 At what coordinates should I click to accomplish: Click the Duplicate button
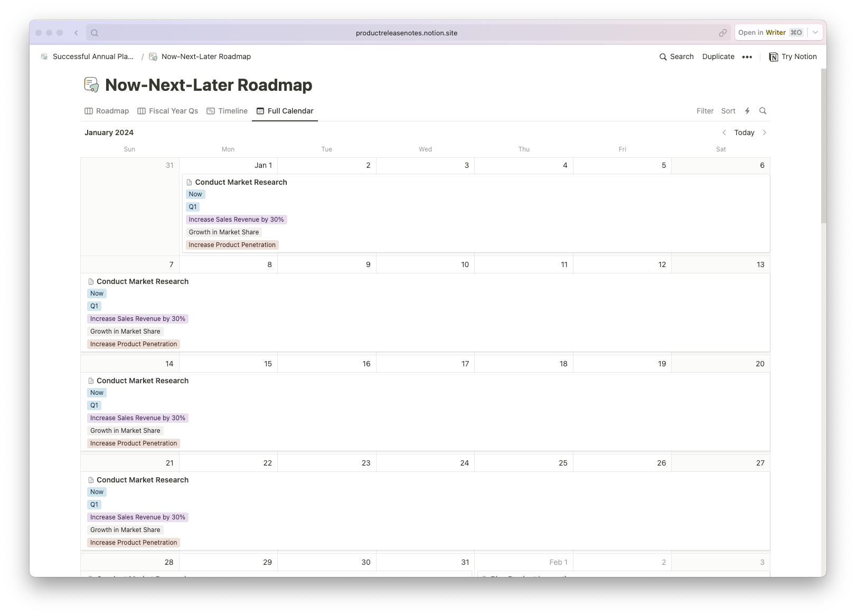718,56
